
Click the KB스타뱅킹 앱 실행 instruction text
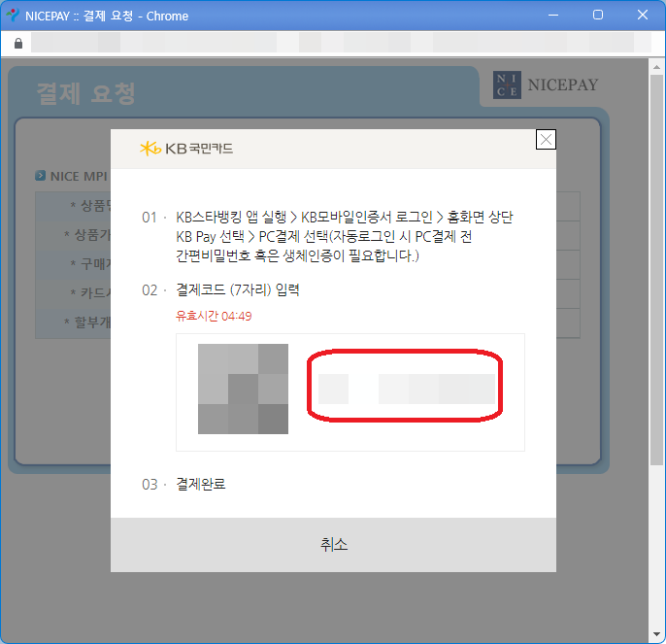tap(345, 236)
